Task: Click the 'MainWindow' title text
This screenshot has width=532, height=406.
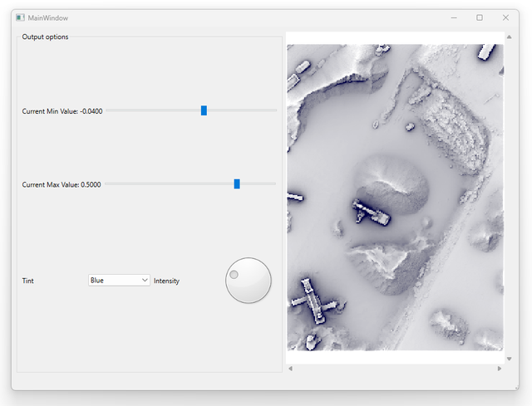Action: (48, 18)
